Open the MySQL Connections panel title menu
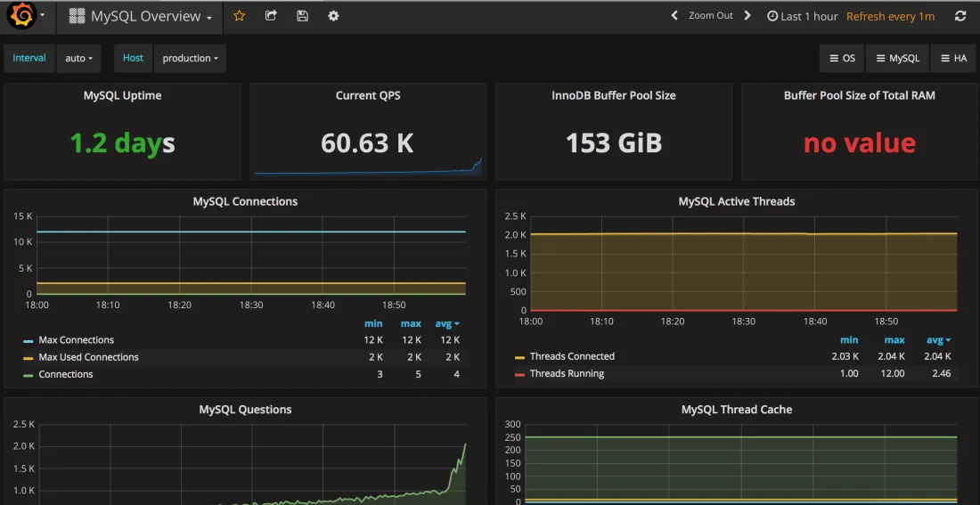This screenshot has height=505, width=980. 245,201
